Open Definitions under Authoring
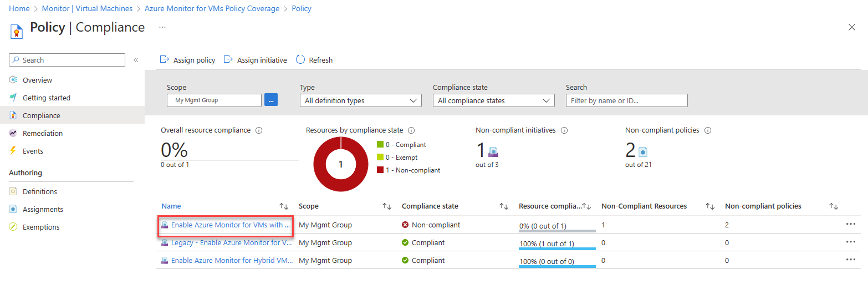The image size is (868, 284). coord(40,191)
